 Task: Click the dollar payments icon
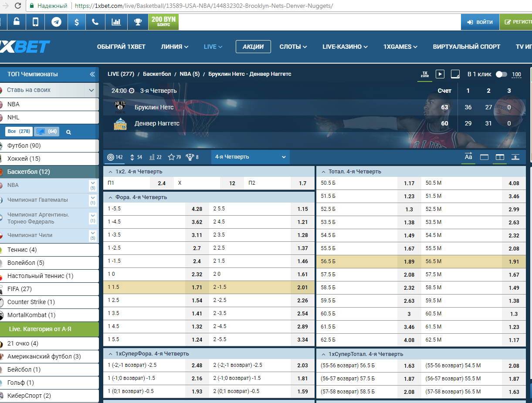[x=76, y=22]
